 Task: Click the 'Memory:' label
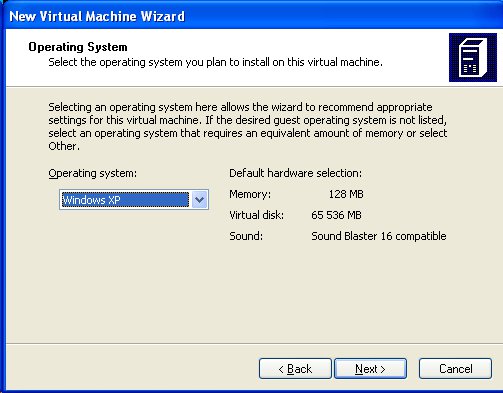(x=250, y=194)
